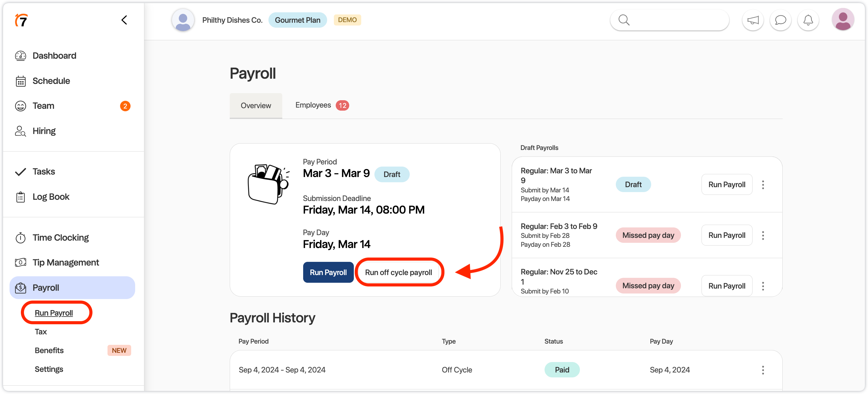Go to Schedule in the sidebar
This screenshot has height=394, width=868.
(x=51, y=81)
